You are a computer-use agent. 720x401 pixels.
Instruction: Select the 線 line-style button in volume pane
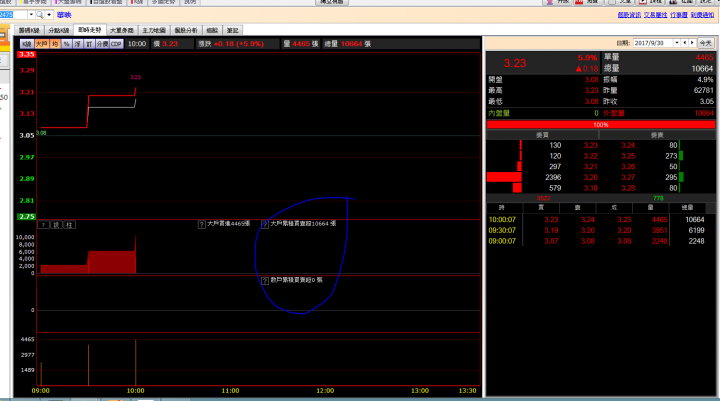(x=56, y=225)
